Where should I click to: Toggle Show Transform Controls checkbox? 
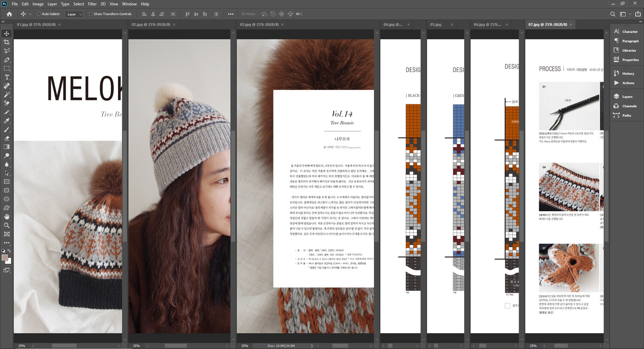click(x=91, y=14)
